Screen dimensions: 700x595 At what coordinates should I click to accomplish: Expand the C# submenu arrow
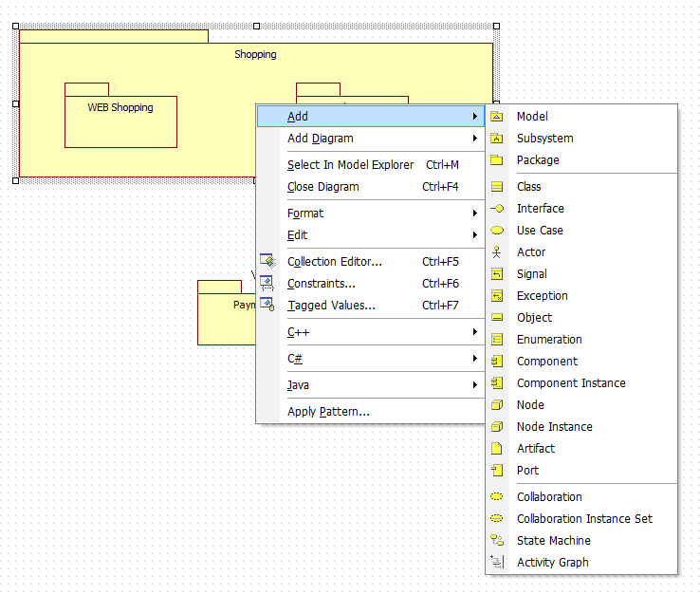click(x=475, y=359)
